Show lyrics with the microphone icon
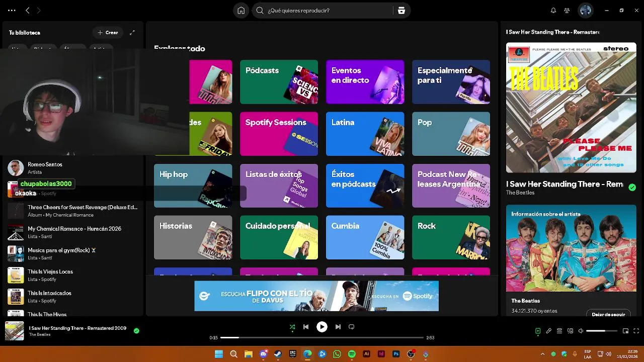The width and height of the screenshot is (644, 362). click(549, 331)
